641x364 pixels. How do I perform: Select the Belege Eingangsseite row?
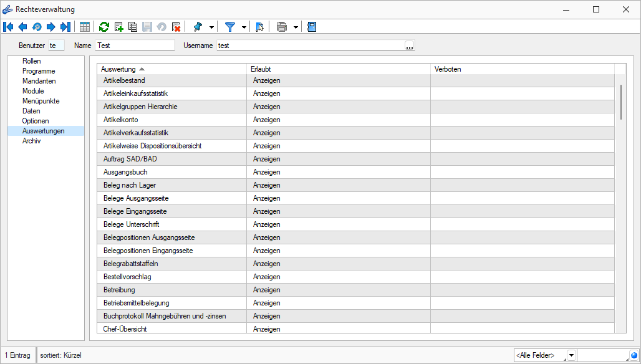click(355, 211)
